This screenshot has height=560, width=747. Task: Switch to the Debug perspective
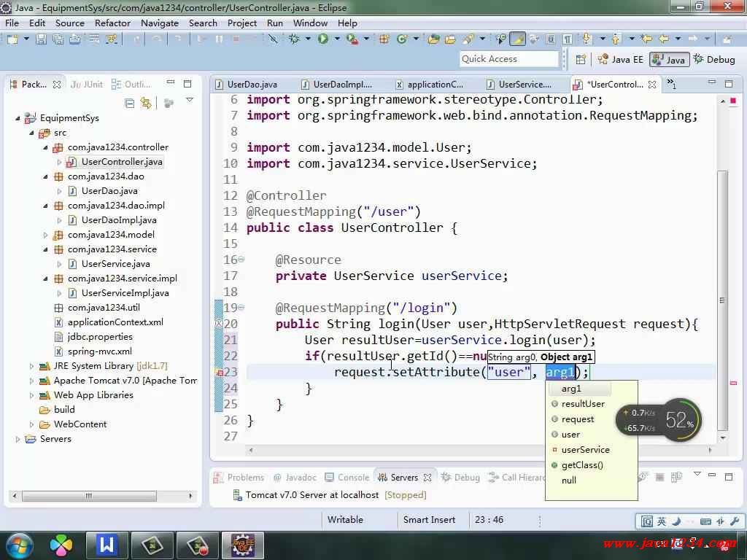click(714, 60)
